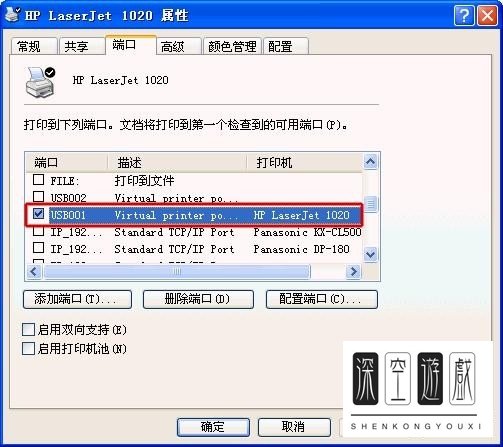Click the port list scroll down arrow

point(370,254)
